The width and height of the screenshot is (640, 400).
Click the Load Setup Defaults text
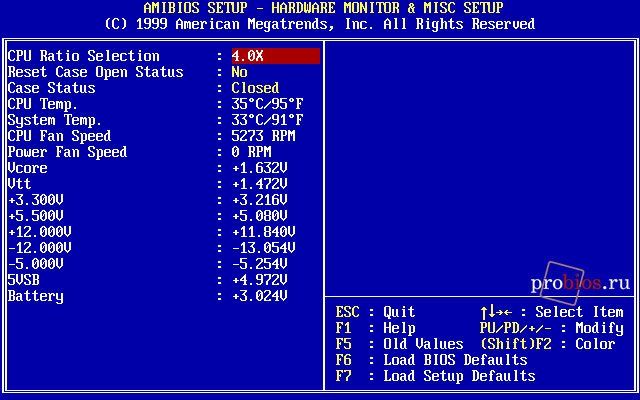coord(459,376)
